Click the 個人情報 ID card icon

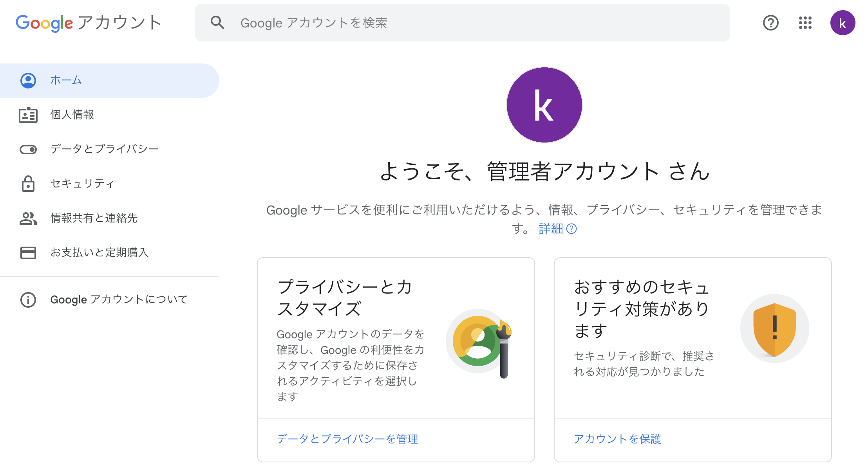(28, 115)
